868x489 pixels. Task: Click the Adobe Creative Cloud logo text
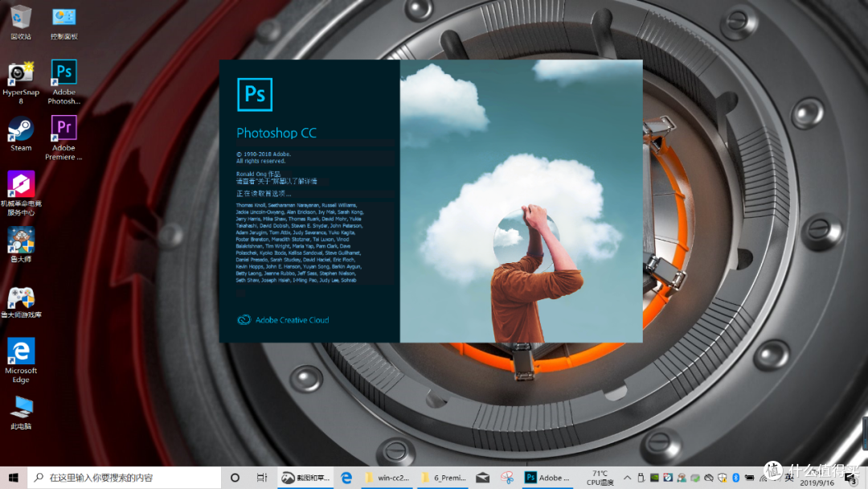pos(284,320)
